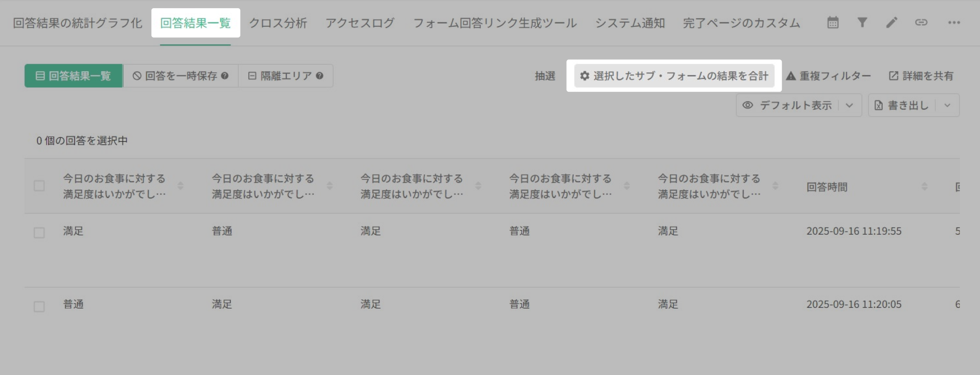Sort the first 今日のお食事に対する column
The image size is (980, 375).
click(x=180, y=186)
